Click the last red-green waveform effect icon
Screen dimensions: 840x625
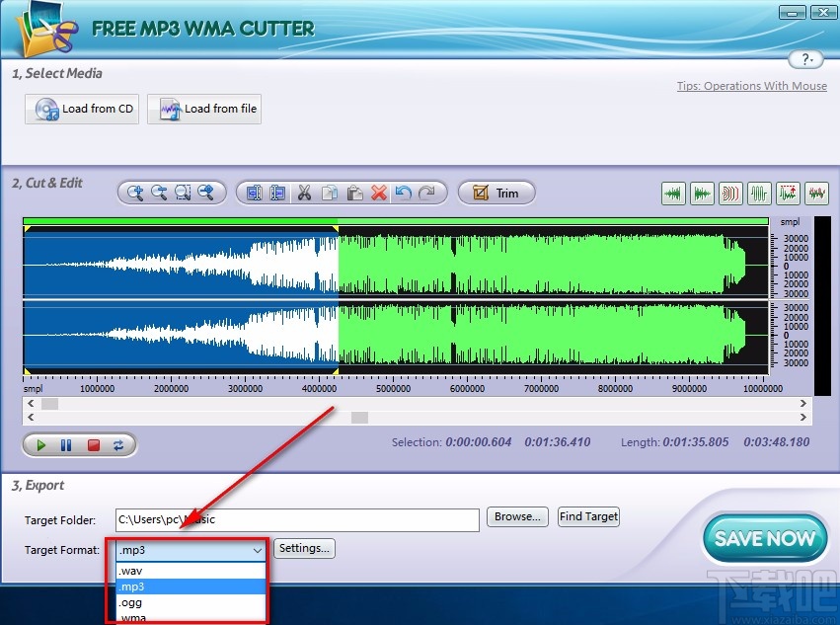coord(817,194)
